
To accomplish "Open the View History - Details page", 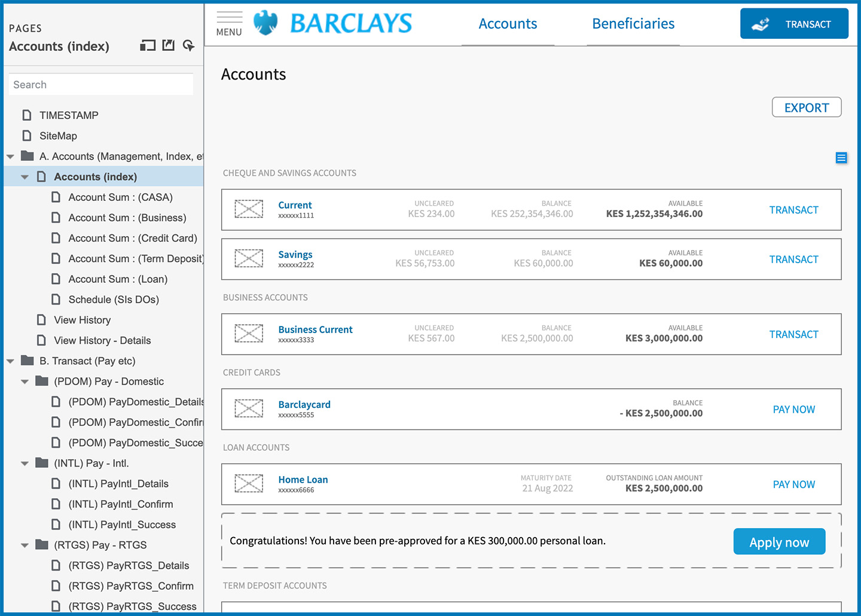I will tap(102, 340).
